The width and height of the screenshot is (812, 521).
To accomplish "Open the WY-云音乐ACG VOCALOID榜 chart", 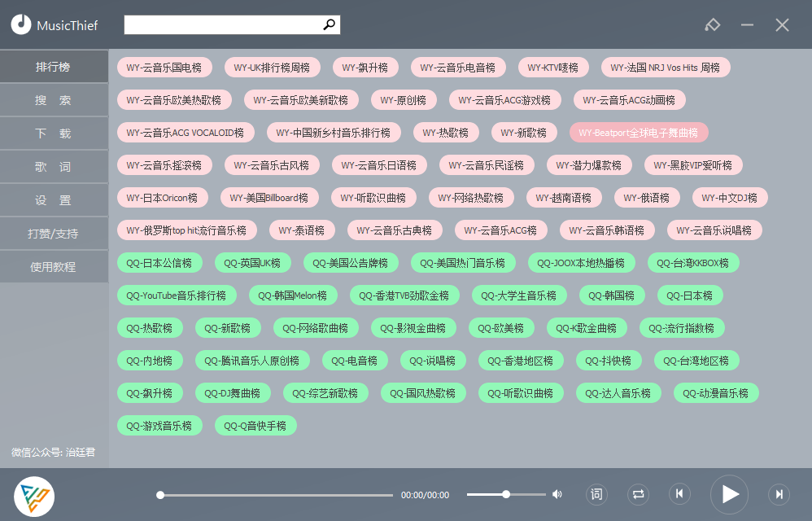I will click(x=186, y=133).
